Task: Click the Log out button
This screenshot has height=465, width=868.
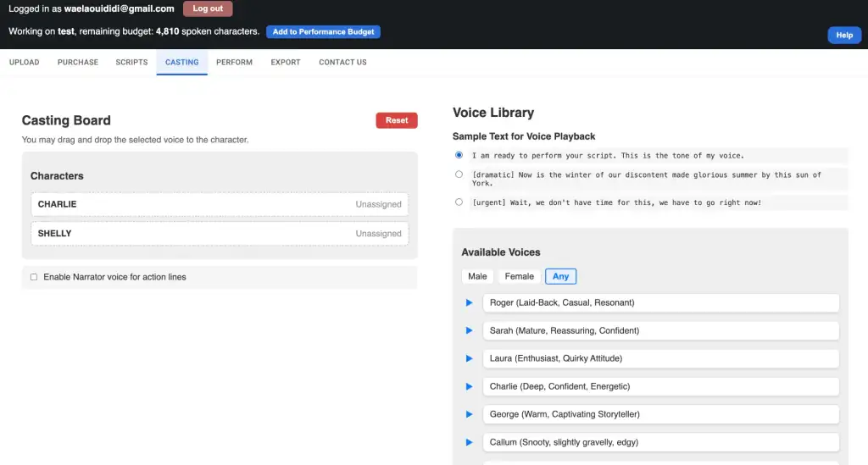Action: pyautogui.click(x=208, y=8)
